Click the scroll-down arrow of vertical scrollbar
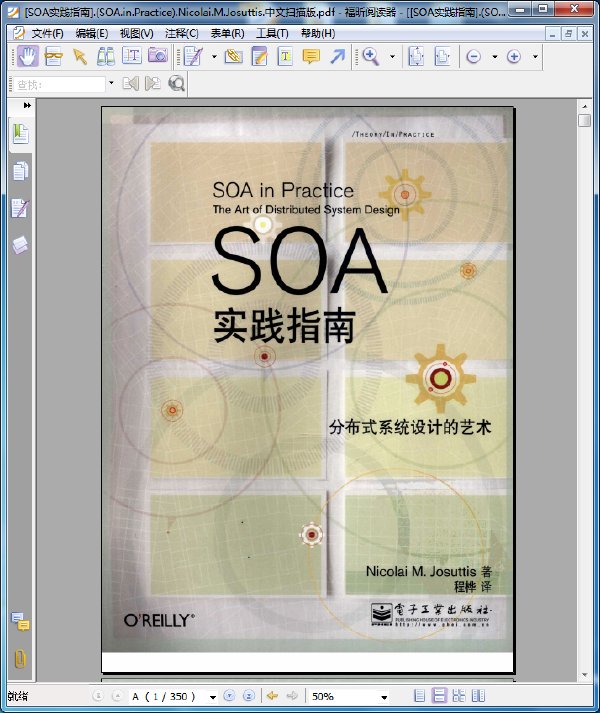Screen dimensions: 600x713 pyautogui.click(x=585, y=675)
